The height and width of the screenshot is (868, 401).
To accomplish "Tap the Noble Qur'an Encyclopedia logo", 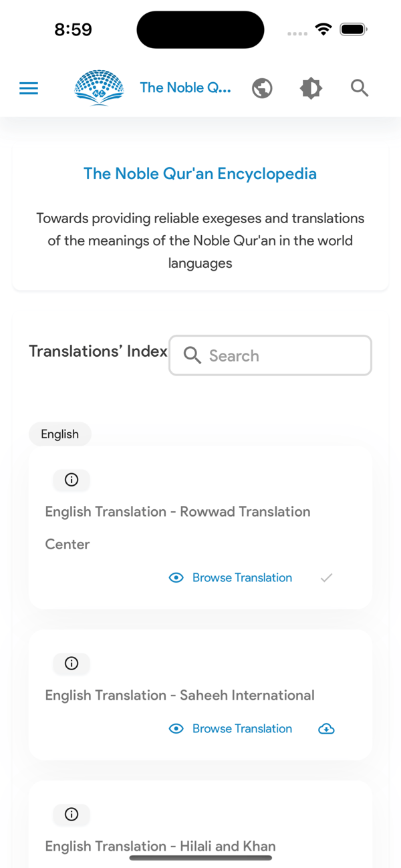I will (99, 88).
